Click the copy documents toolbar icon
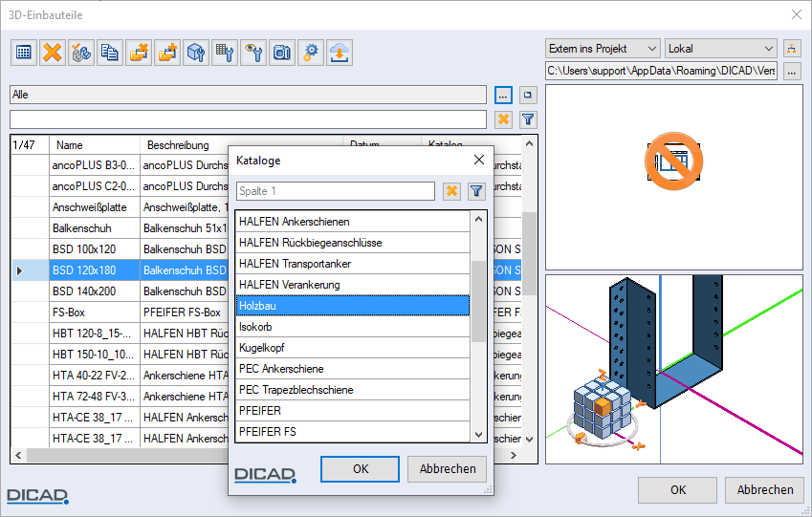 point(110,53)
